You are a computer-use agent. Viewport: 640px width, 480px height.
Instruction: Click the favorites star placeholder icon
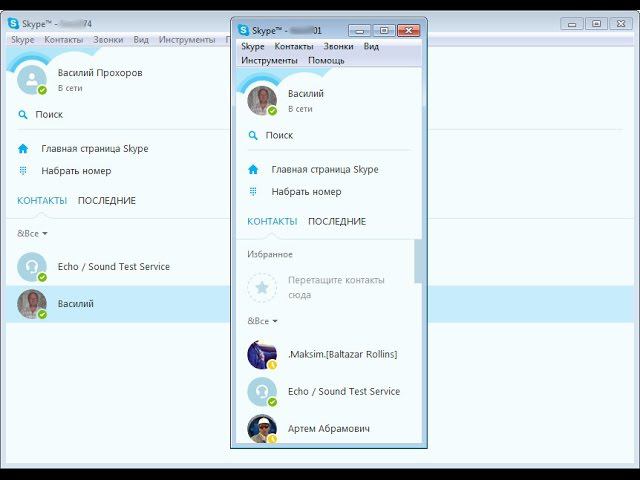tap(262, 288)
